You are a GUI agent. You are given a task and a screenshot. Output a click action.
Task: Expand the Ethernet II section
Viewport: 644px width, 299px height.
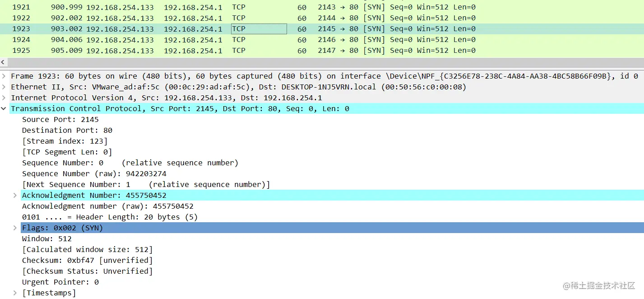(4, 87)
